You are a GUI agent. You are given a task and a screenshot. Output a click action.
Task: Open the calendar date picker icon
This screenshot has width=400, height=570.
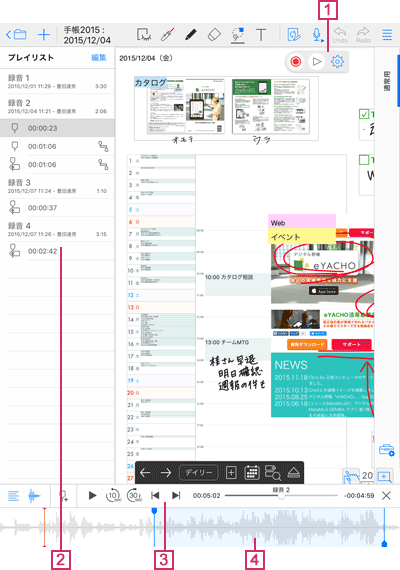pyautogui.click(x=252, y=473)
